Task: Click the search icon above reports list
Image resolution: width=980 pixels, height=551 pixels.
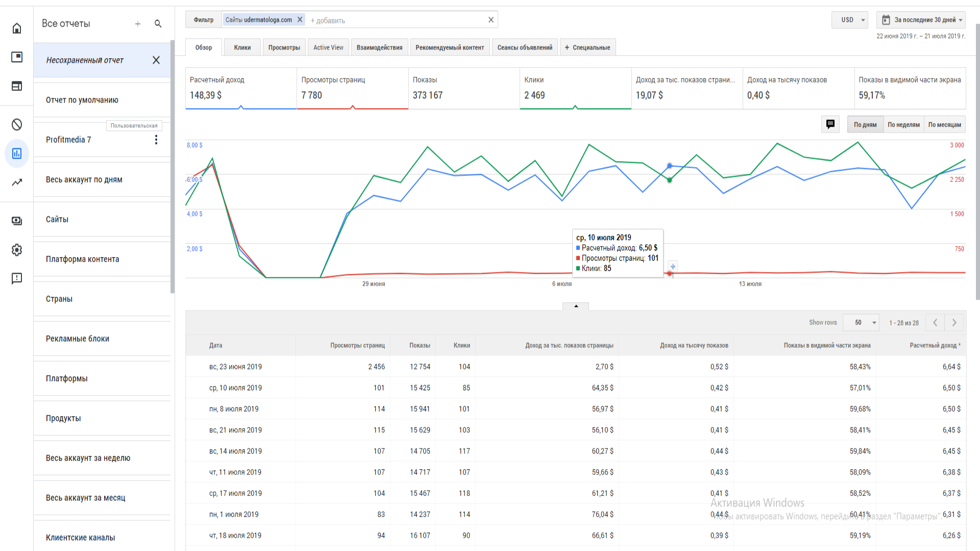Action: pos(158,24)
